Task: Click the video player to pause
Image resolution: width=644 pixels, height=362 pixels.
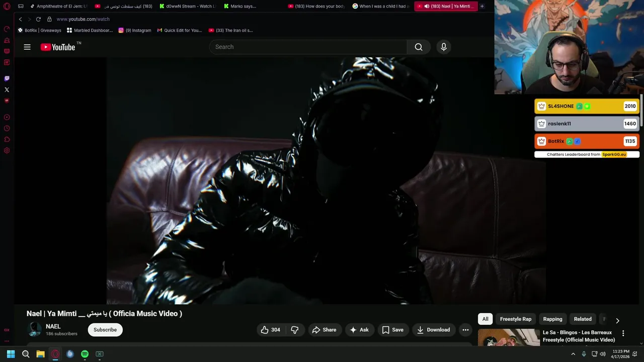Action: coord(326,180)
